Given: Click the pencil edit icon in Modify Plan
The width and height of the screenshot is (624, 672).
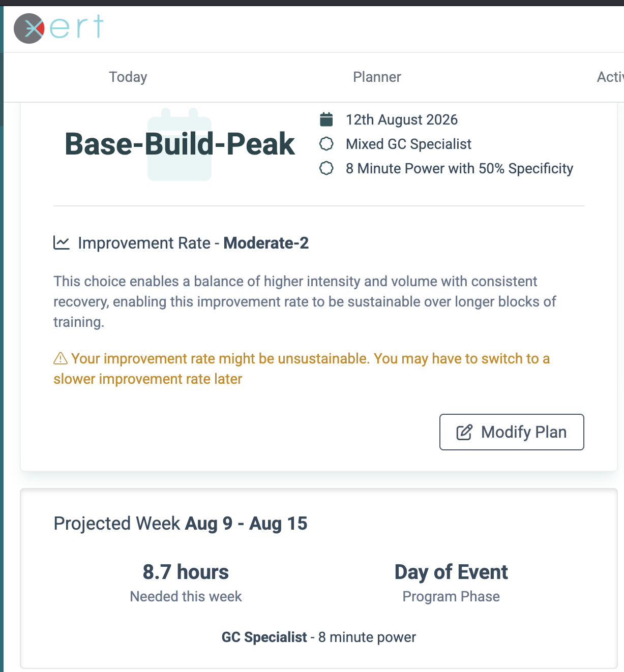Looking at the screenshot, I should (x=464, y=432).
